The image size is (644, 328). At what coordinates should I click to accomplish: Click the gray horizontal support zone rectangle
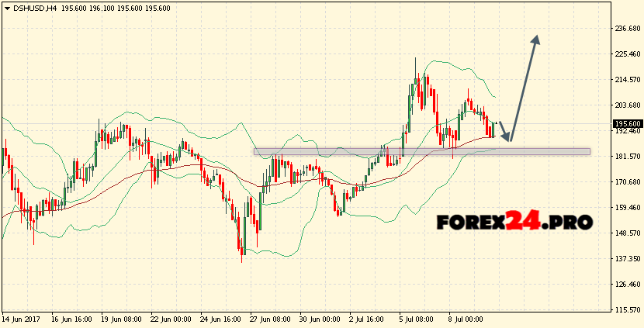(x=421, y=151)
